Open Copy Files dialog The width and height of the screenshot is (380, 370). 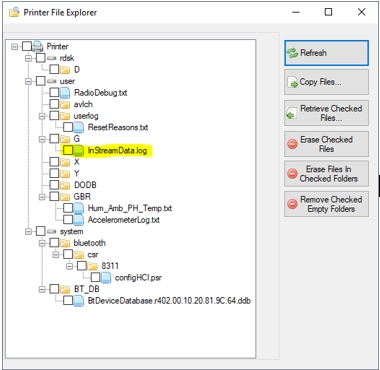326,82
